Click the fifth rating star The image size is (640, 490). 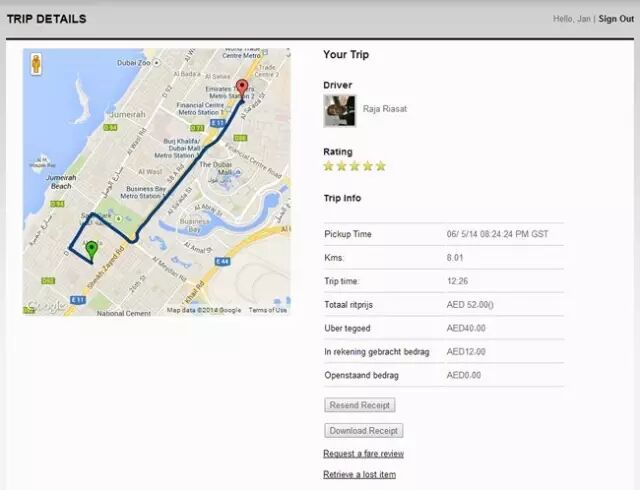pyautogui.click(x=381, y=166)
